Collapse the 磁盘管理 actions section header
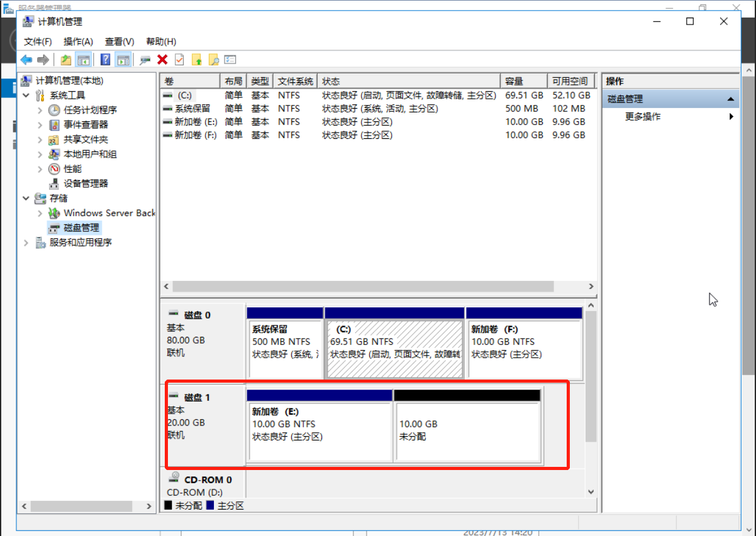756x536 pixels. 731,99
